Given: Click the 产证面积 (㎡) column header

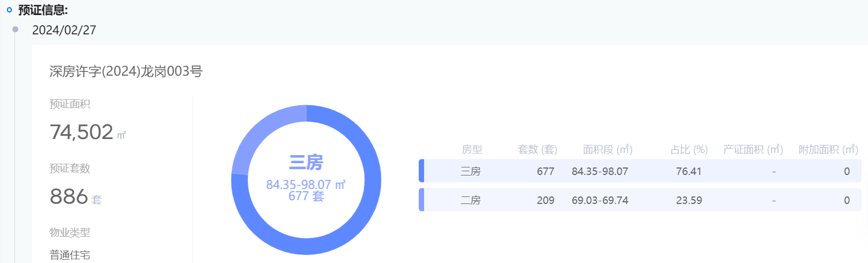Looking at the screenshot, I should pyautogui.click(x=753, y=150).
